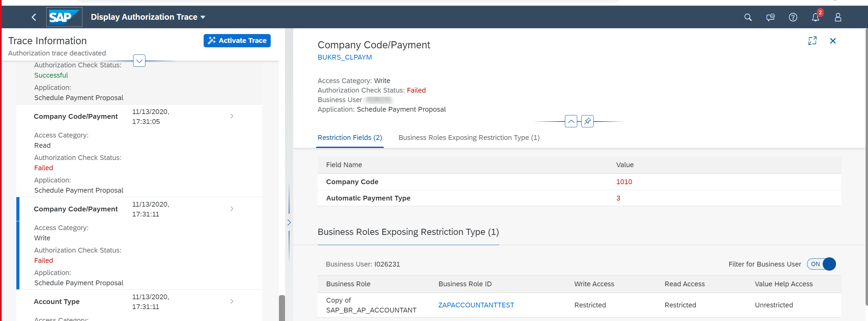Click the Business Role column header

(348, 284)
